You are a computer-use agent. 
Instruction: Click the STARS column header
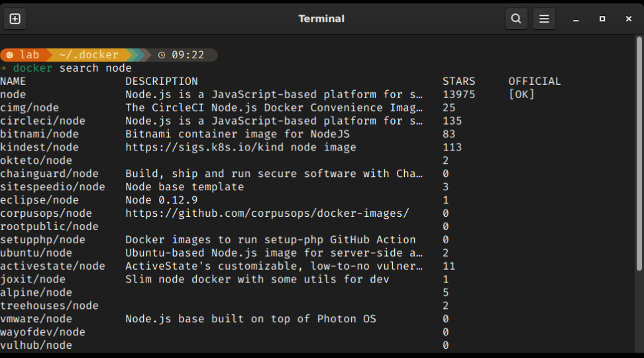(458, 82)
